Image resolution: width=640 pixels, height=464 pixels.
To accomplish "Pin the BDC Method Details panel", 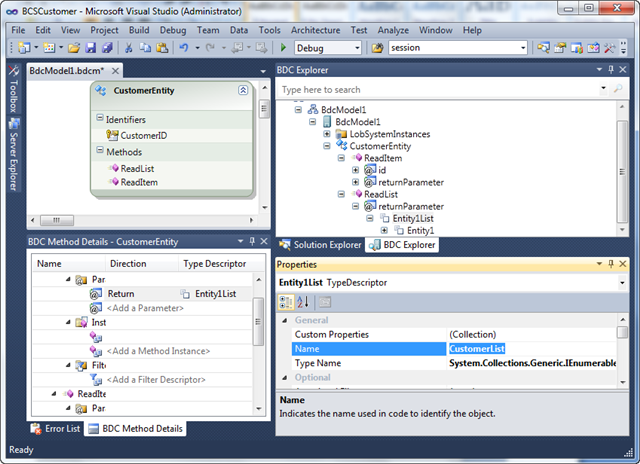I will point(252,241).
